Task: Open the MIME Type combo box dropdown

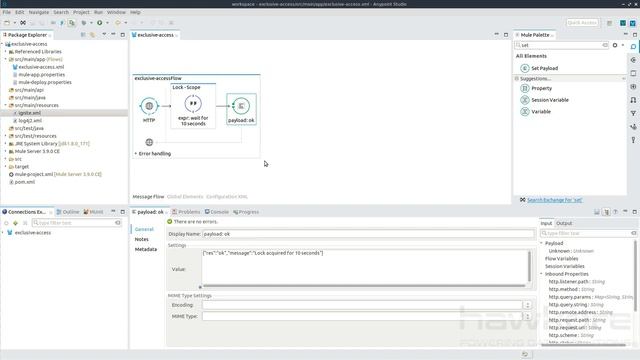Action: point(527,316)
